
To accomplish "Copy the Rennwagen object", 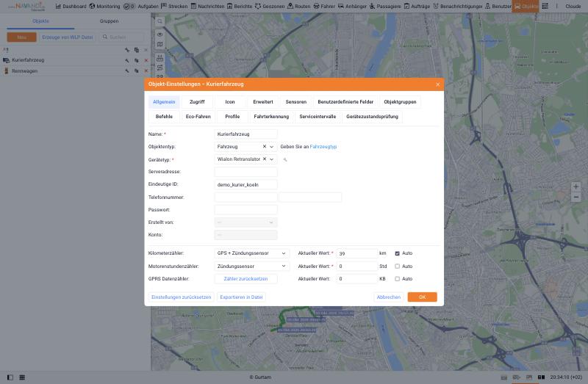I will pos(137,70).
